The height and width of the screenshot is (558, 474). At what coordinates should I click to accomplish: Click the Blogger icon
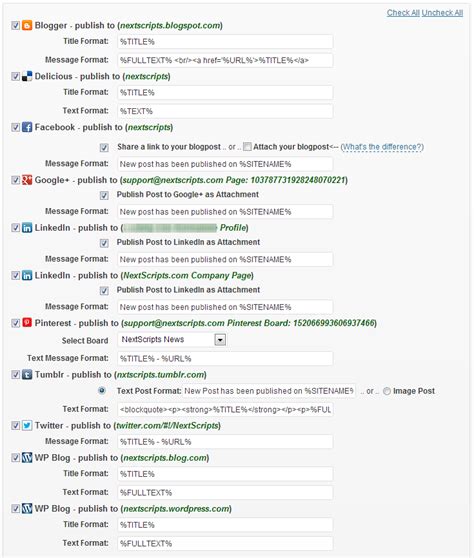[x=27, y=25]
